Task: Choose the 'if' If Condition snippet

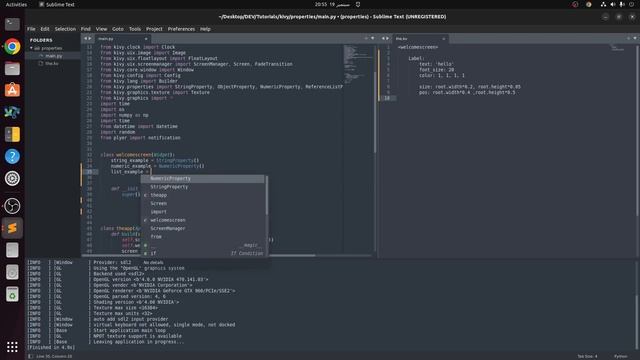Action: click(203, 253)
